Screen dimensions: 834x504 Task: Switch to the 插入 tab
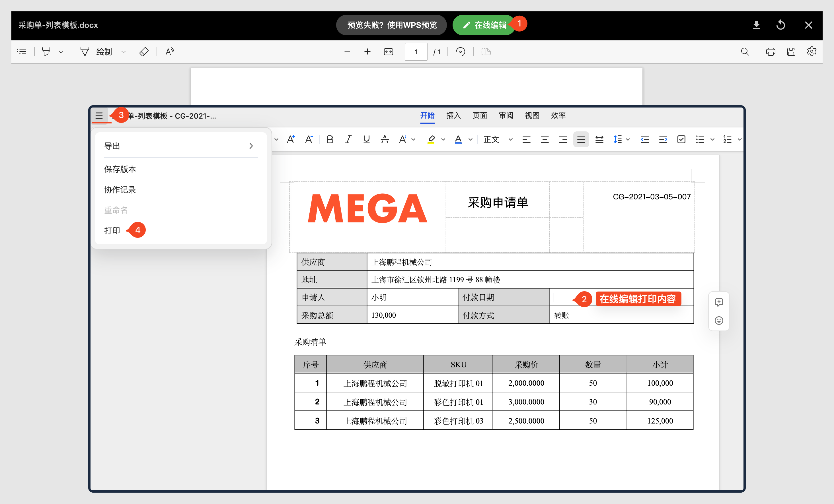453,116
